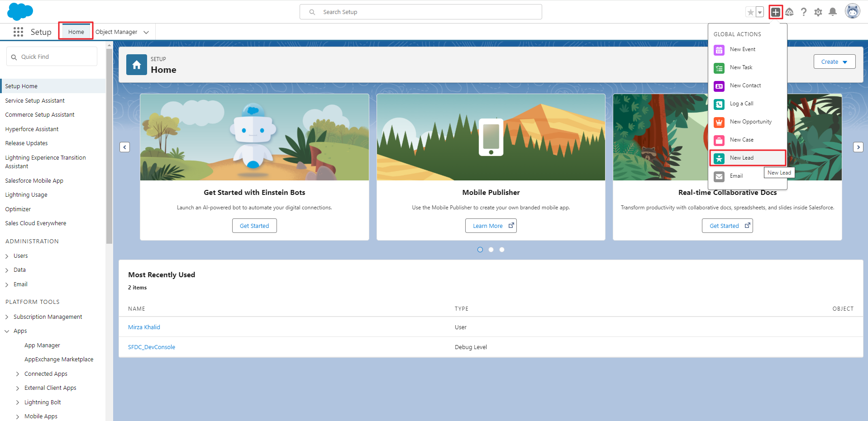This screenshot has height=421, width=868.
Task: Open the Notifications bell
Action: (x=833, y=12)
